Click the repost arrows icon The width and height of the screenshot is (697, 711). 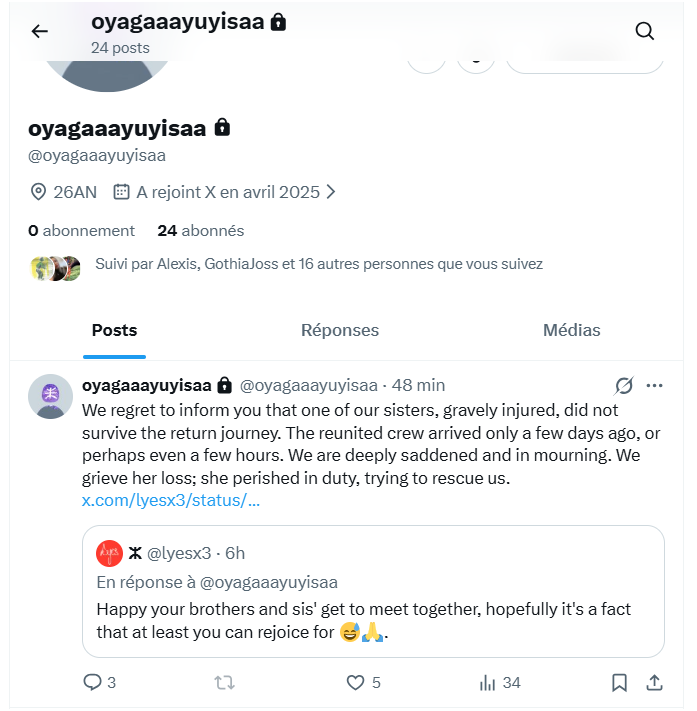coord(225,682)
